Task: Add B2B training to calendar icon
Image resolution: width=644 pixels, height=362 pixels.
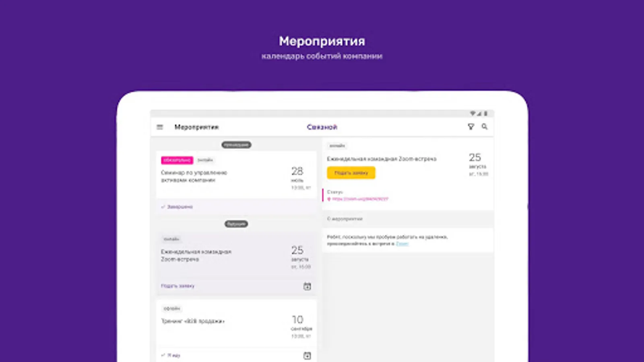Action: (x=307, y=356)
